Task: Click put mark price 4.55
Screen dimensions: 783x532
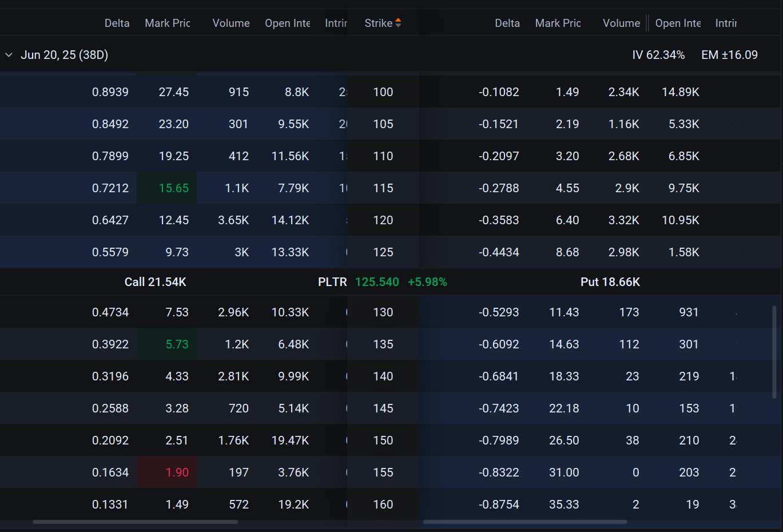Action: pos(567,188)
